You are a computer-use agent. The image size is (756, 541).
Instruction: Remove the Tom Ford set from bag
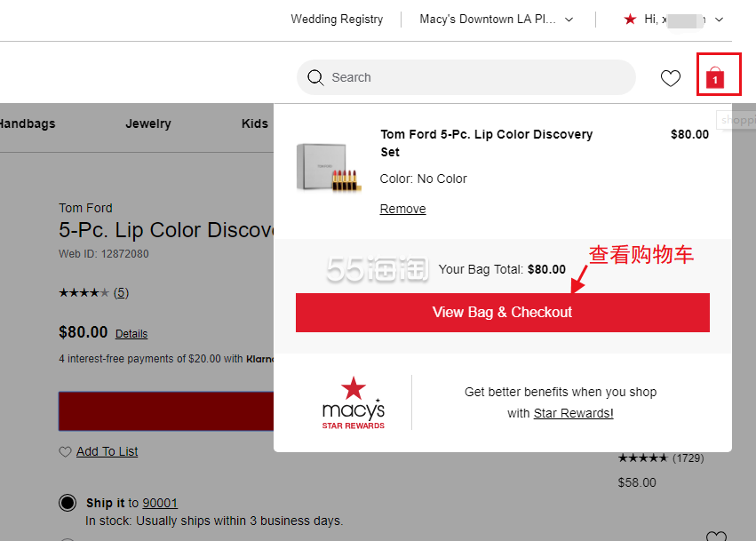pos(402,209)
